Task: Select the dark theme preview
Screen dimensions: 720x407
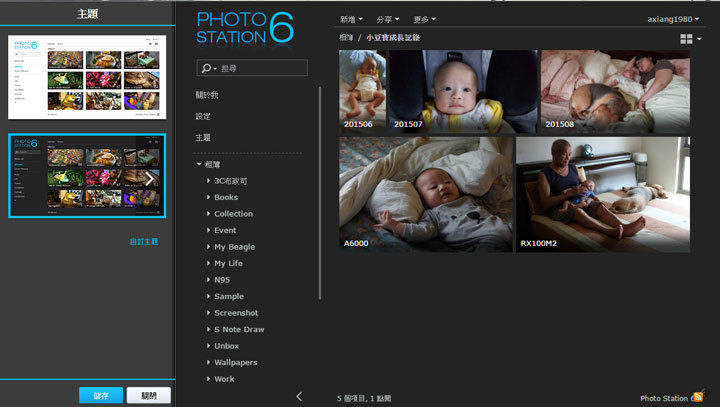Action: pyautogui.click(x=86, y=175)
